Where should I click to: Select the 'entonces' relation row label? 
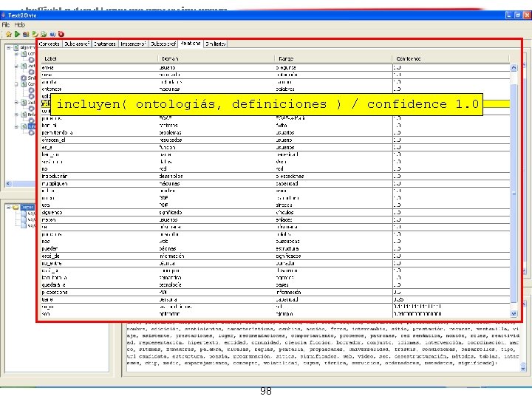52,89
